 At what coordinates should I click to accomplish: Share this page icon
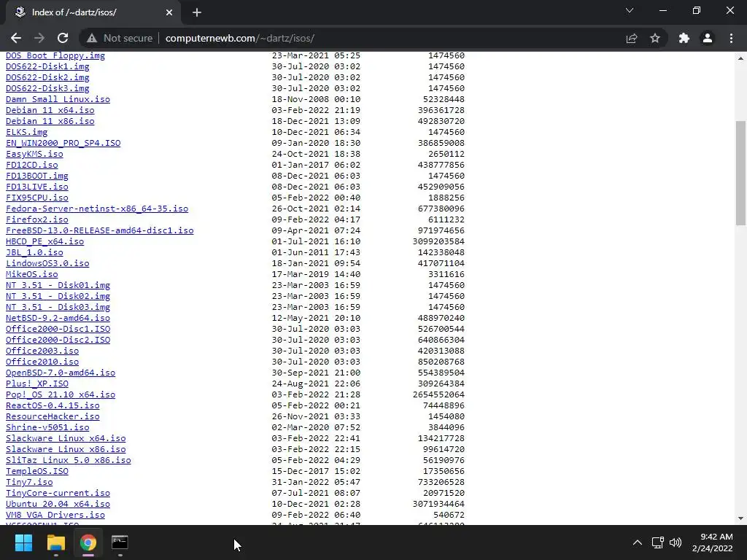point(632,38)
